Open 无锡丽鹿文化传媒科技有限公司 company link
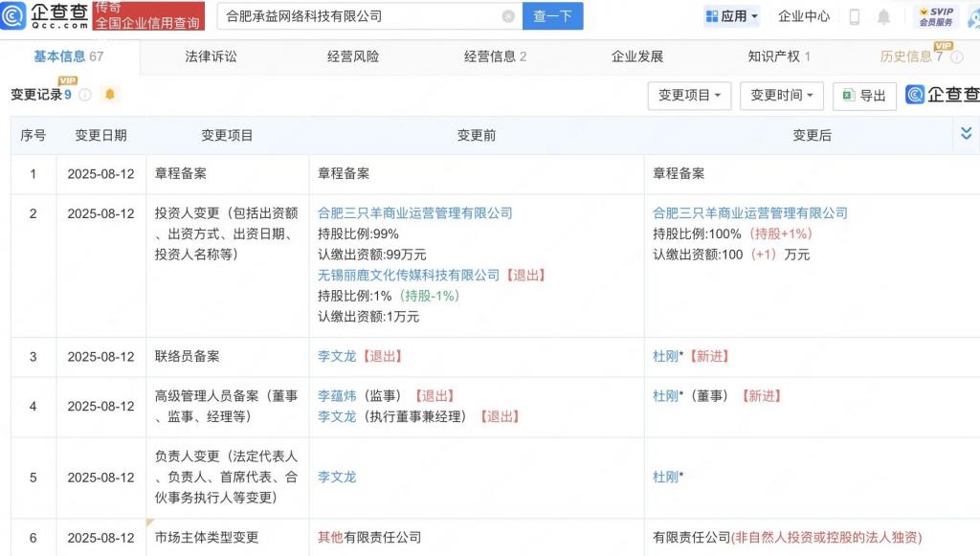This screenshot has height=556, width=980. coord(409,275)
